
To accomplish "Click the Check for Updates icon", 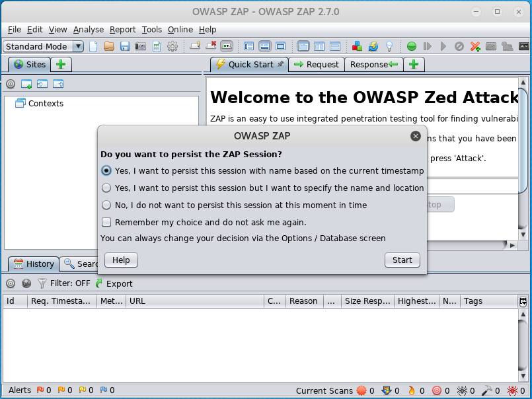I will pos(373,46).
